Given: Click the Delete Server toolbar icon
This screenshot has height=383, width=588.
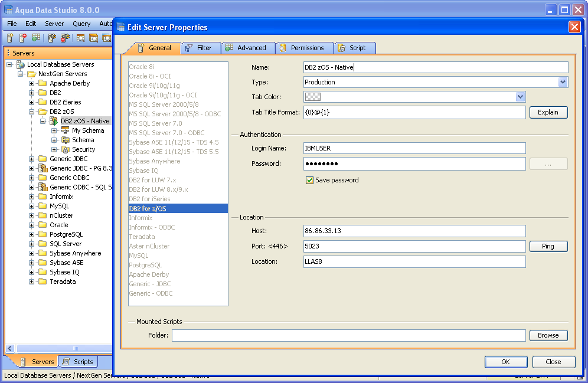Looking at the screenshot, I should (23, 38).
